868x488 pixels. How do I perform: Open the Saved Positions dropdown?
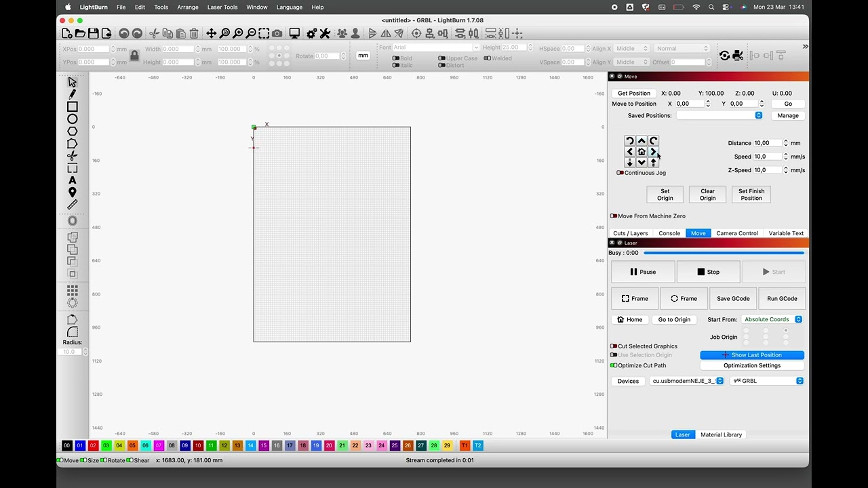tap(719, 115)
